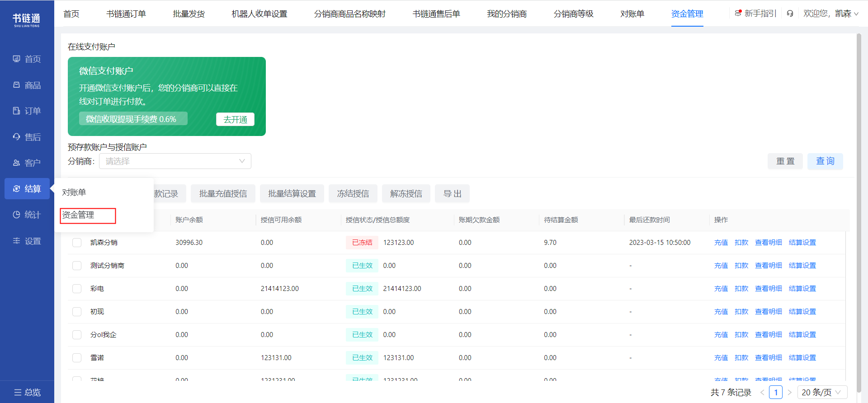The height and width of the screenshot is (403, 868).
Task: Click 结算设置 for 雪诺
Action: tap(802, 358)
